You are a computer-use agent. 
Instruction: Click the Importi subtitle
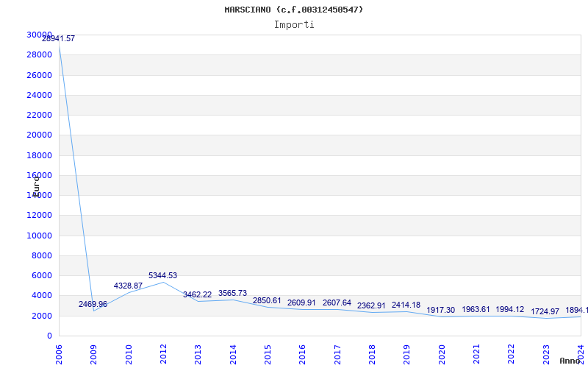294,25
